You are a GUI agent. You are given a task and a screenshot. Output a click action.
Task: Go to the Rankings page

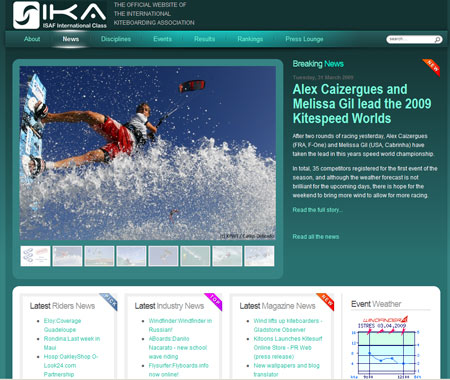pos(250,39)
